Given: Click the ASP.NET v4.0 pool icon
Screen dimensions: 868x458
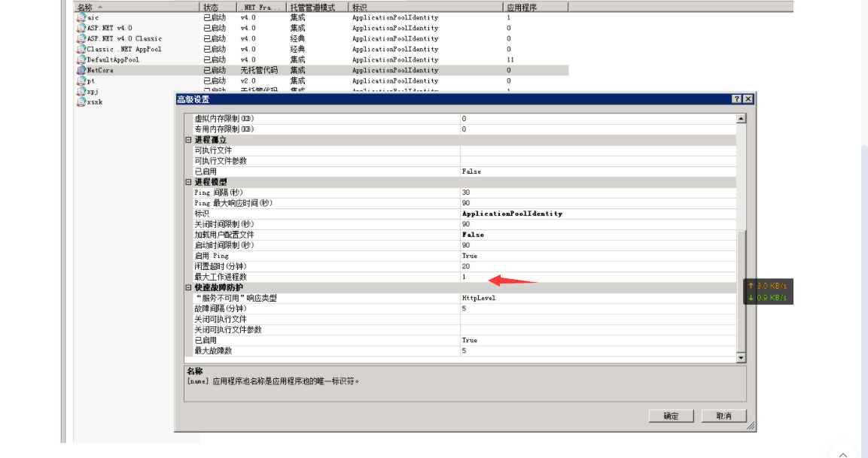Looking at the screenshot, I should point(81,29).
